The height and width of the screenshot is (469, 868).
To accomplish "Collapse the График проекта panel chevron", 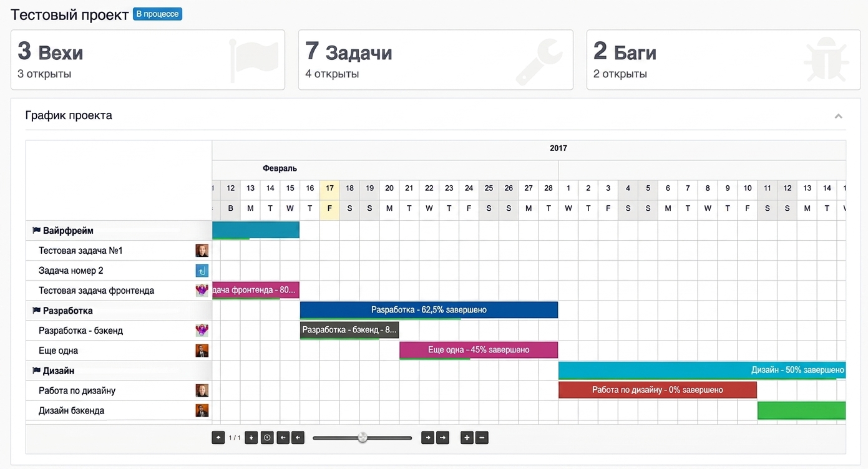I will click(x=839, y=116).
